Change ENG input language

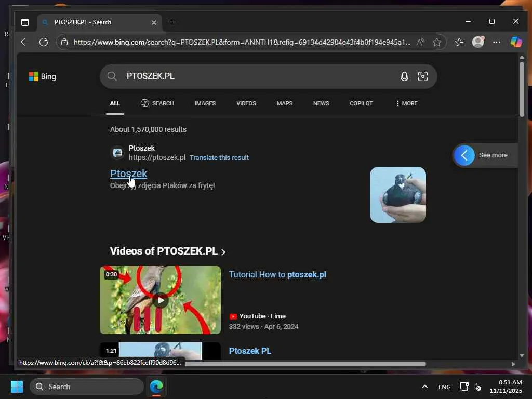point(445,387)
